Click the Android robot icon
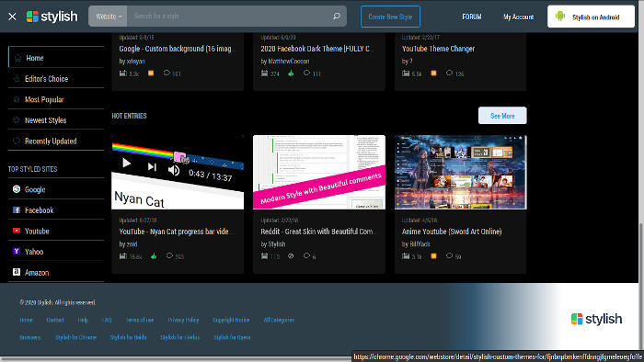Image resolution: width=644 pixels, height=362 pixels. [x=559, y=16]
